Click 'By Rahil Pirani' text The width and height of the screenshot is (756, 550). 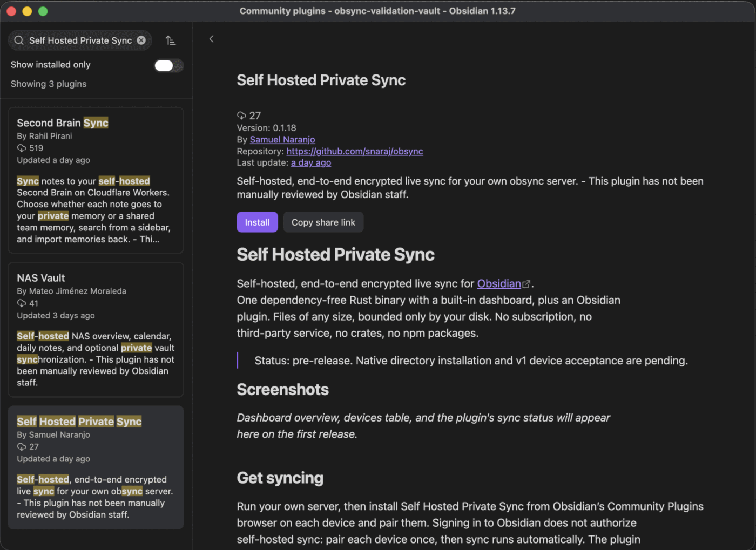44,136
